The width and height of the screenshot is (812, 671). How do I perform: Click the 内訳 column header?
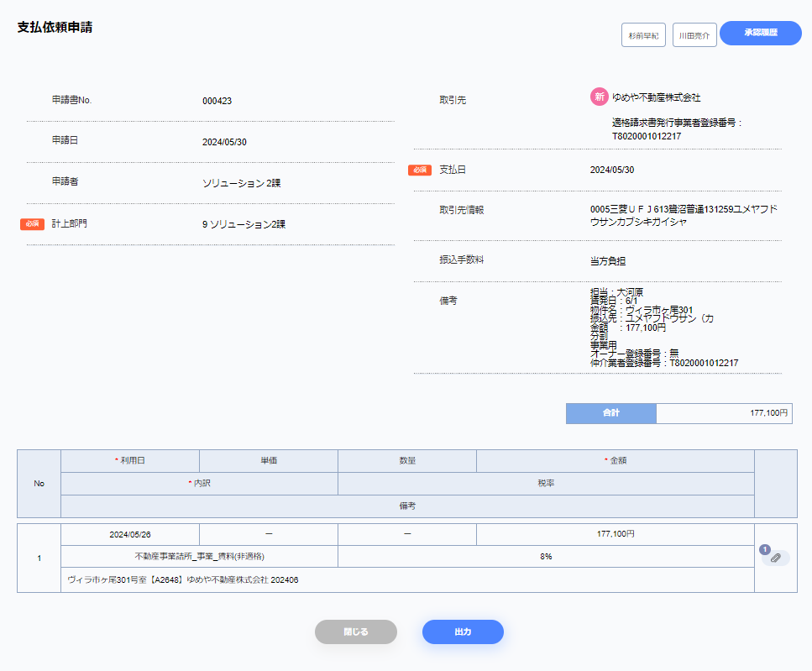coord(200,484)
